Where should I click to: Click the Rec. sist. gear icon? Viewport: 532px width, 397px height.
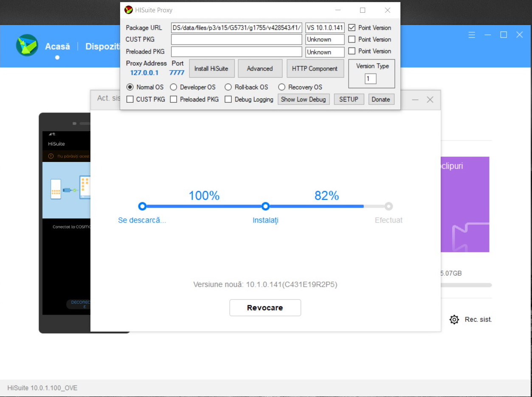click(454, 320)
